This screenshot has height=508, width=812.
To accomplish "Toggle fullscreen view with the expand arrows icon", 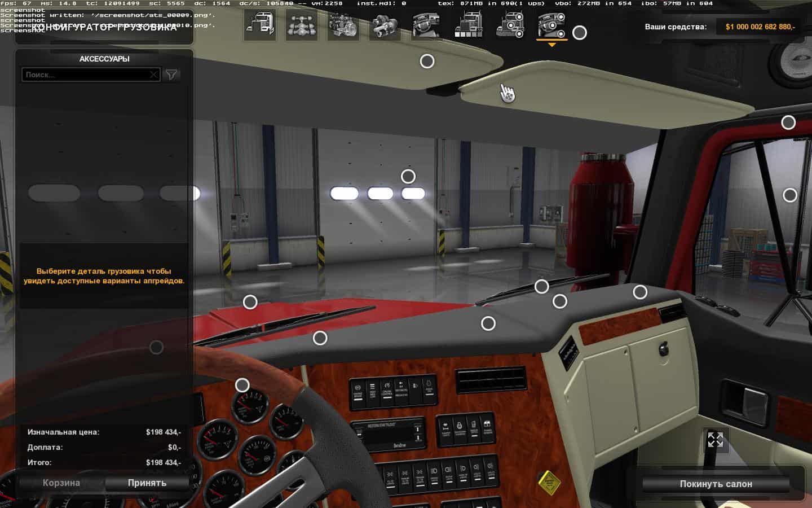I will (x=715, y=440).
